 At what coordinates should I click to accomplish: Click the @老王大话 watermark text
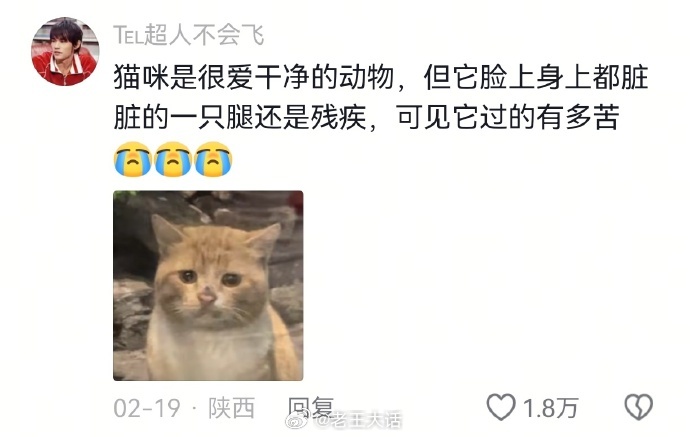(358, 420)
